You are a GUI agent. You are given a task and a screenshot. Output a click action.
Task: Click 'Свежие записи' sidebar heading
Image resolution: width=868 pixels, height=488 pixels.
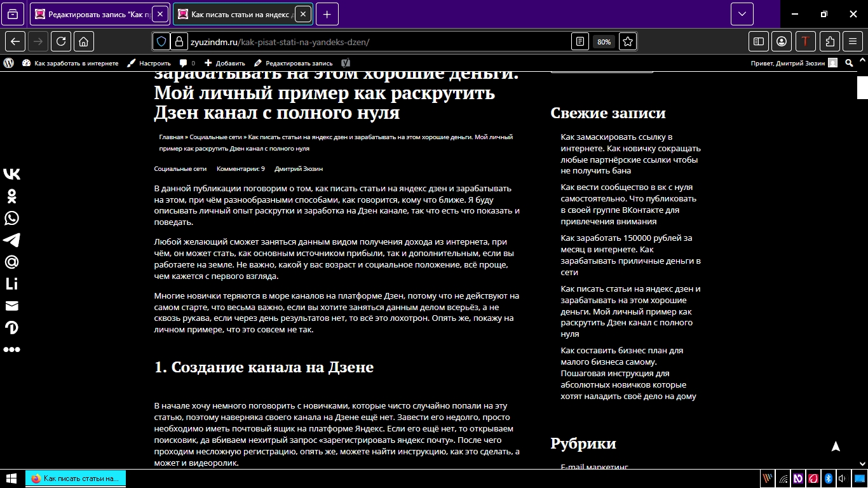(x=607, y=113)
